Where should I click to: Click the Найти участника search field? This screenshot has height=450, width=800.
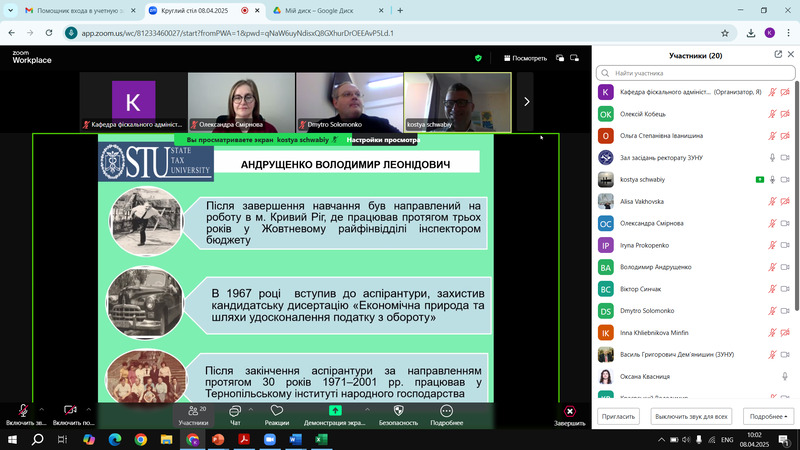click(695, 73)
